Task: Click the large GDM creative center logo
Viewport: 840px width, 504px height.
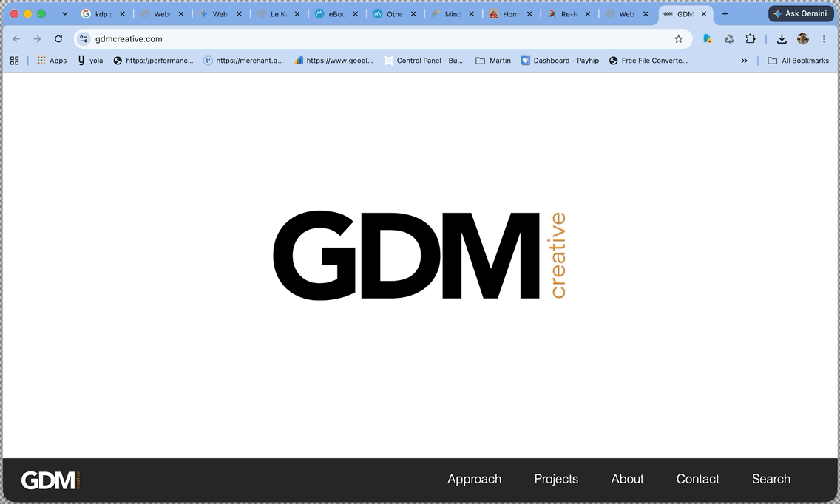Action: (x=419, y=255)
